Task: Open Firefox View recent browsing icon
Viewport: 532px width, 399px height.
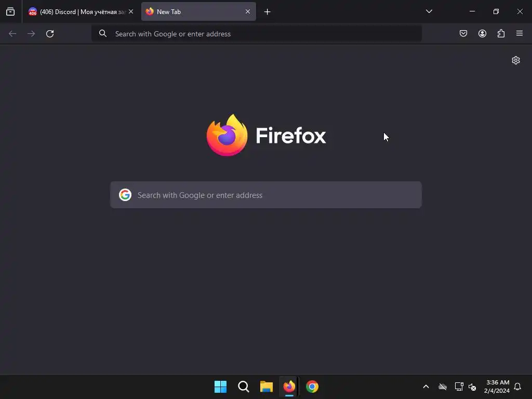Action: 10,11
